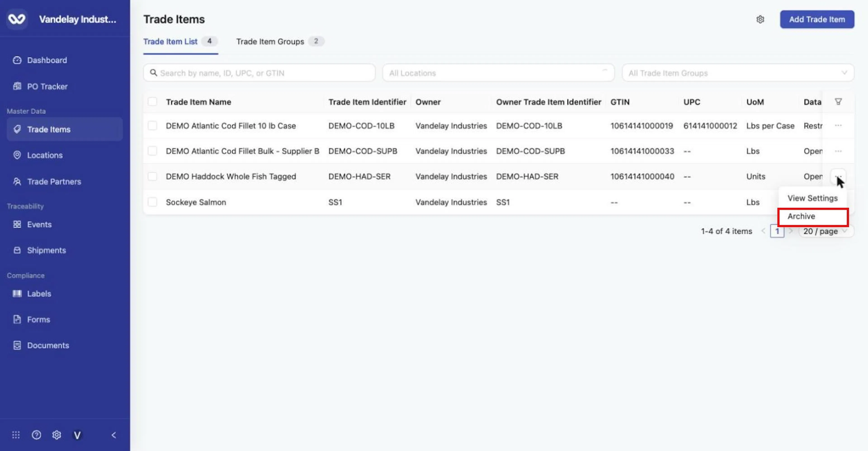Image resolution: width=868 pixels, height=451 pixels.
Task: Open the V user avatar
Action: [77, 435]
